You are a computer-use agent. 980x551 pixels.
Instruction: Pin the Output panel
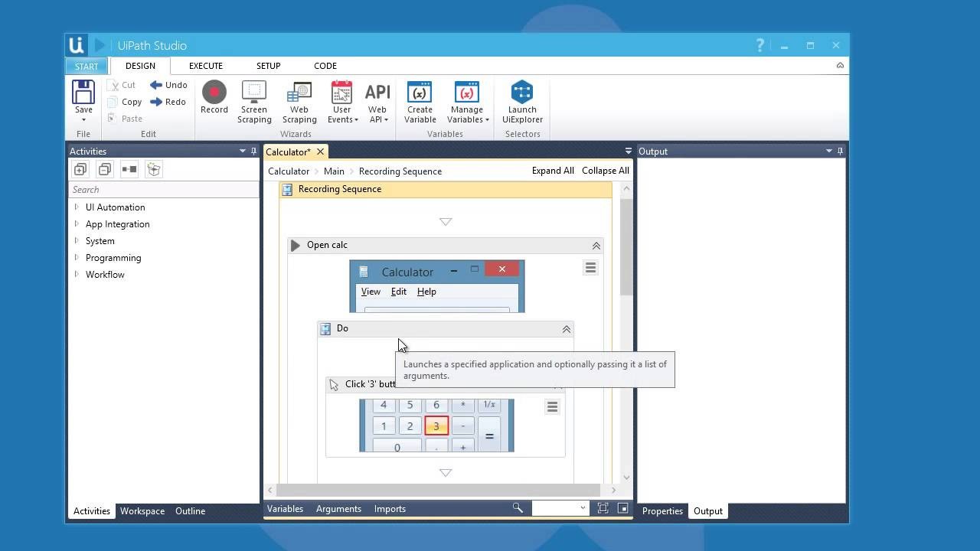[x=840, y=151]
